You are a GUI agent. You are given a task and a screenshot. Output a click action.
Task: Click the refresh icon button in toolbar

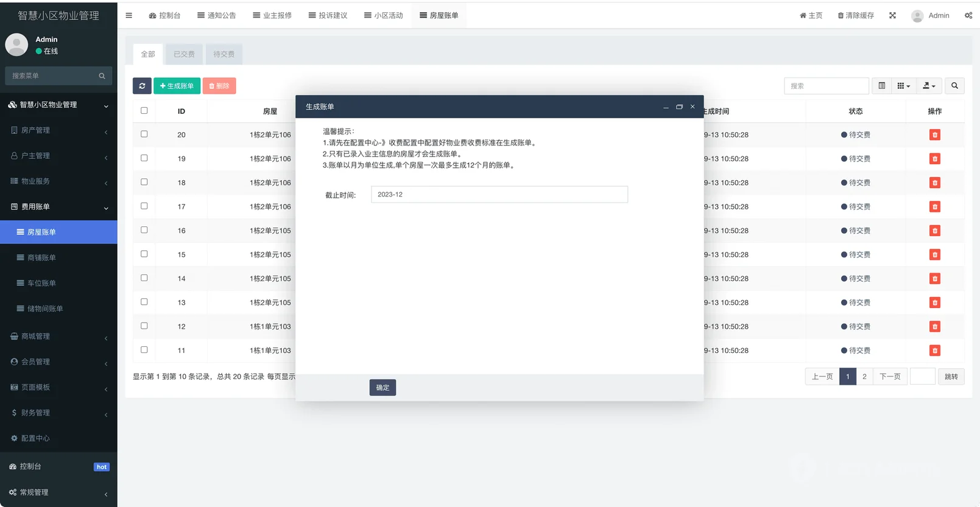pyautogui.click(x=142, y=86)
